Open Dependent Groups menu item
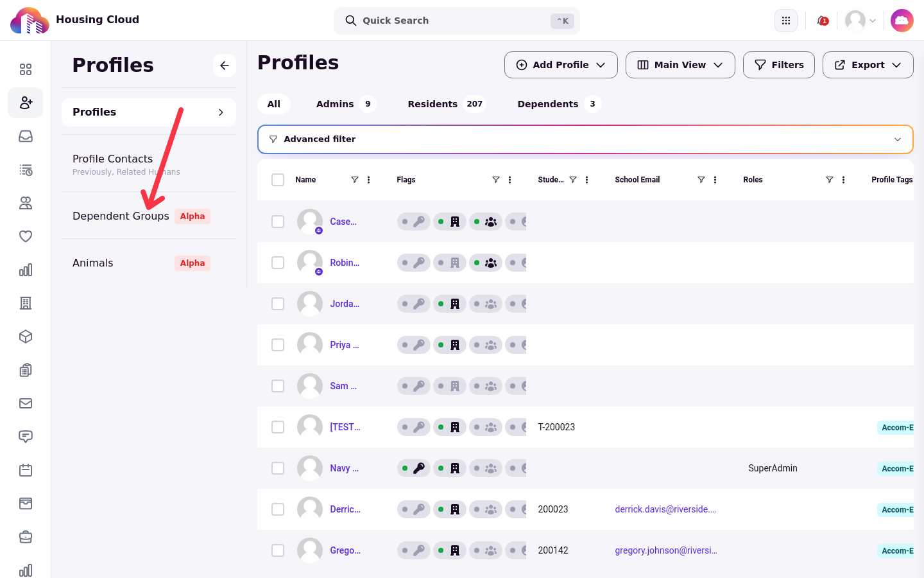Viewport: 924px width, 578px height. pos(149,216)
